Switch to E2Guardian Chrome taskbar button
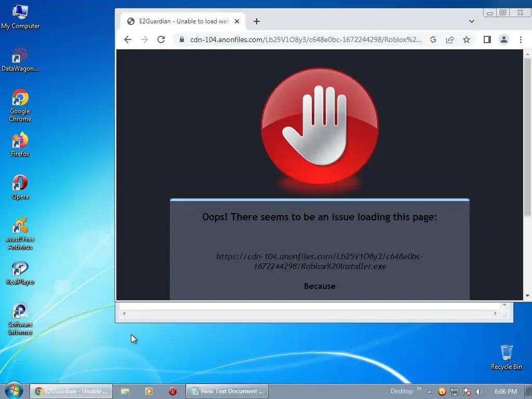 tap(71, 391)
